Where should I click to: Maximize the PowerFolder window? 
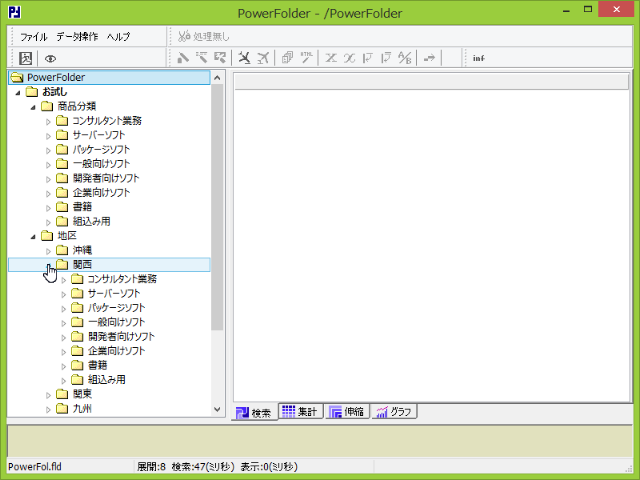[x=588, y=9]
